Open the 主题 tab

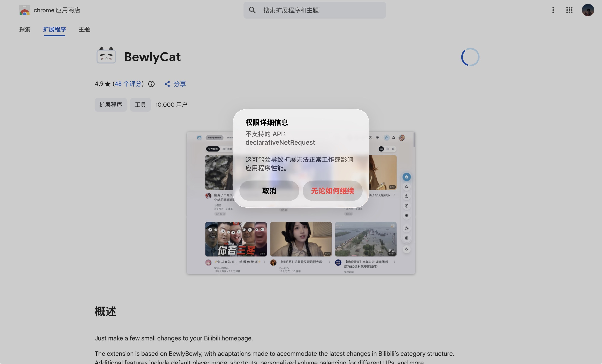84,29
